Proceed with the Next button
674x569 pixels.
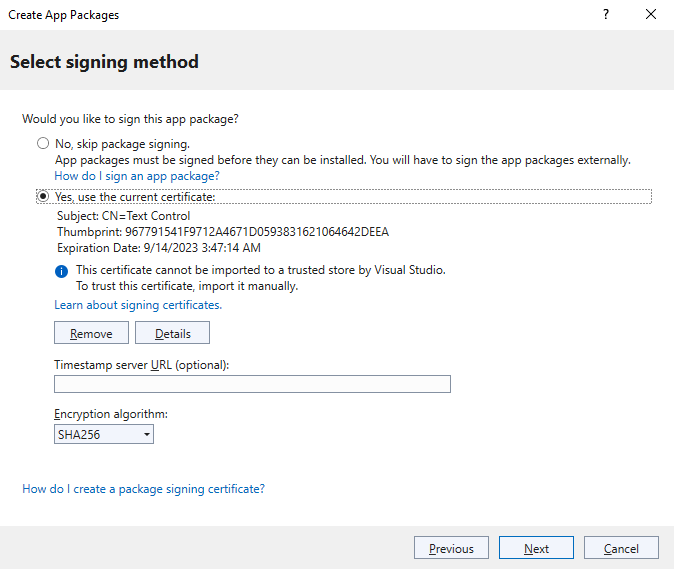point(536,548)
